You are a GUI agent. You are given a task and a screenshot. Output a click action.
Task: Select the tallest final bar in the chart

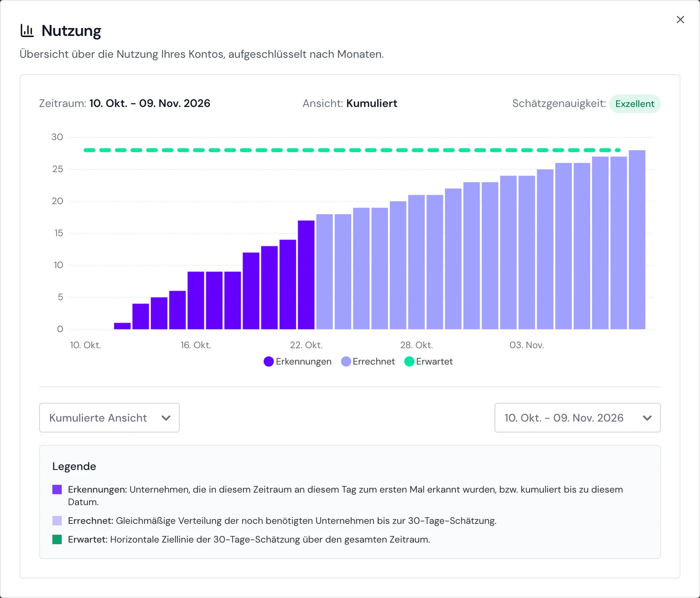pos(637,240)
